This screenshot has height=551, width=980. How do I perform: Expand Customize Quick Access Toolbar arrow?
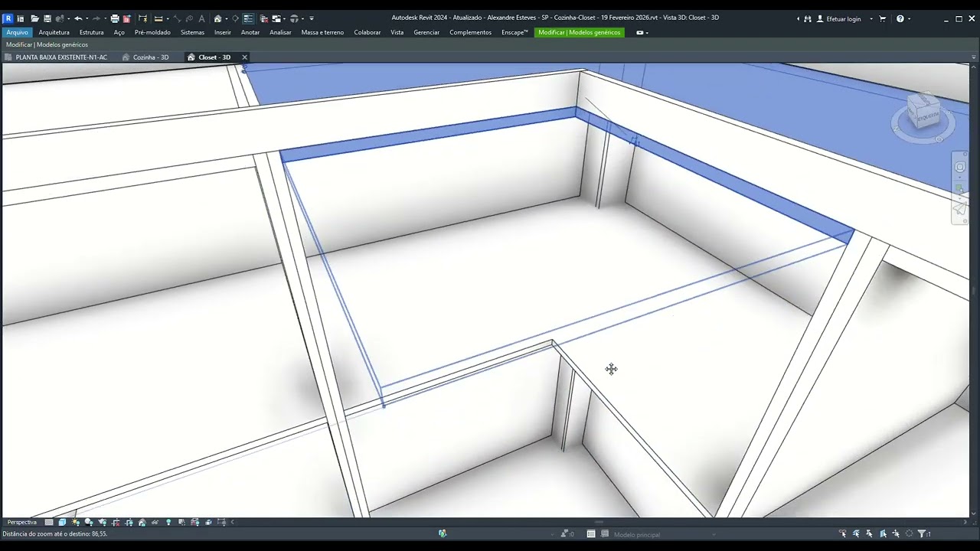coord(311,18)
